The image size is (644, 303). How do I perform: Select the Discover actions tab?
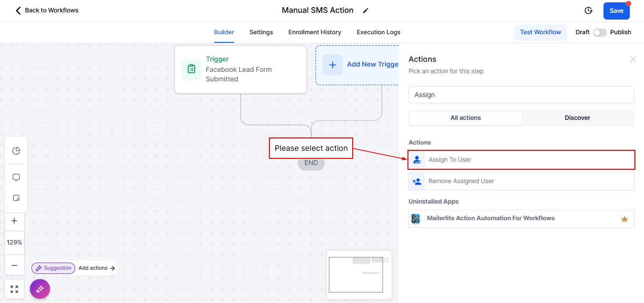(577, 118)
